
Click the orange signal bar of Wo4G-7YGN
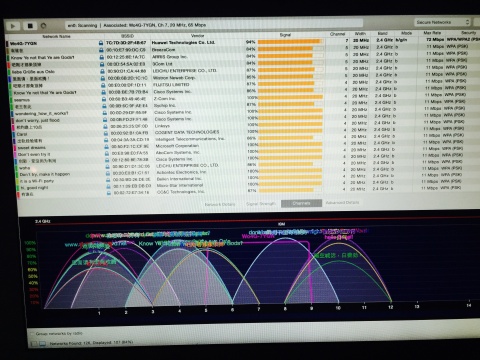[289, 42]
